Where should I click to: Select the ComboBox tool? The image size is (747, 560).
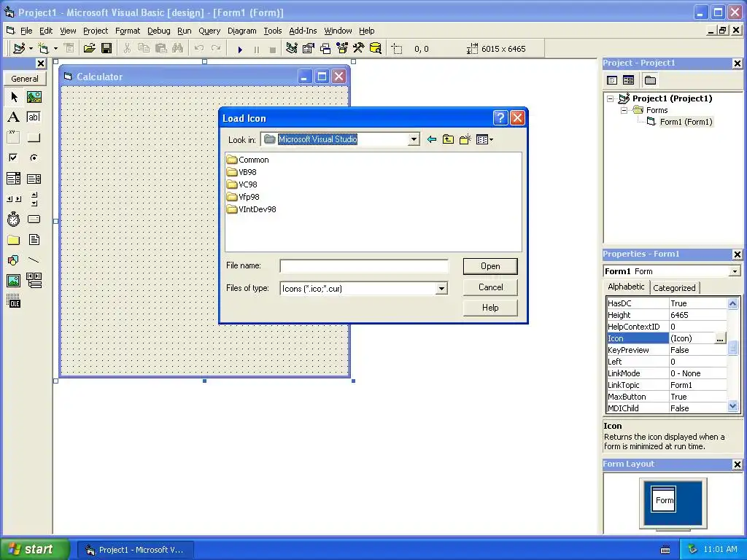(x=14, y=179)
